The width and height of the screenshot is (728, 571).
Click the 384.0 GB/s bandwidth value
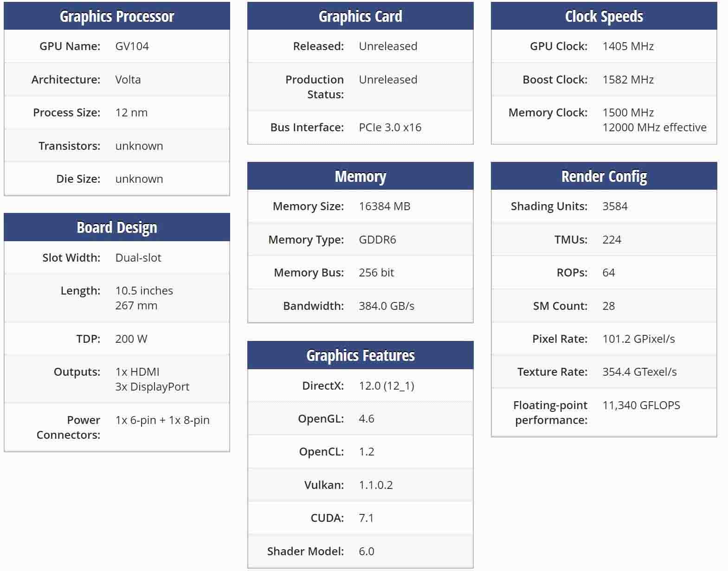pos(387,306)
